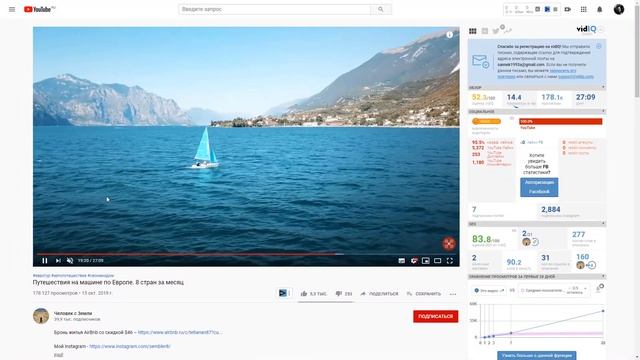
Task: Click the last data point on views chart
Action: point(603,311)
